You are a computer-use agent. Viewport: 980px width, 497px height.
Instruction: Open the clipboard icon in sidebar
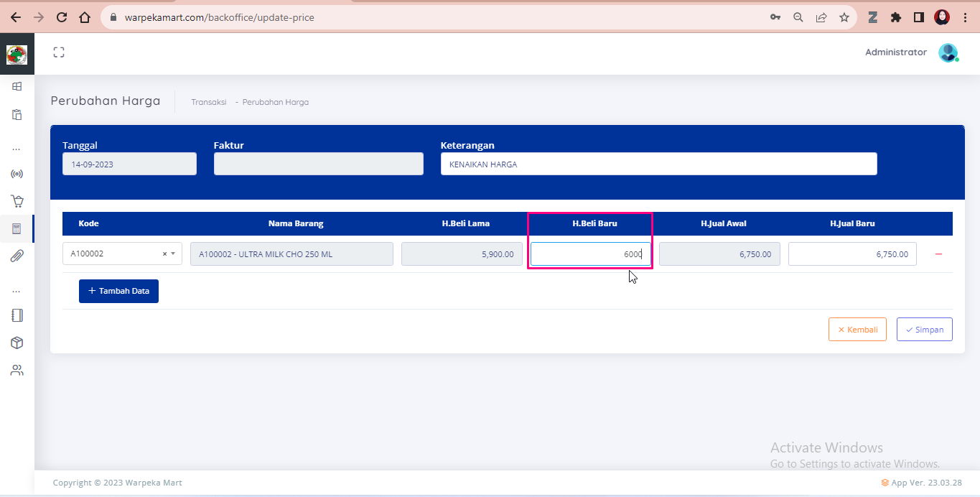click(17, 114)
